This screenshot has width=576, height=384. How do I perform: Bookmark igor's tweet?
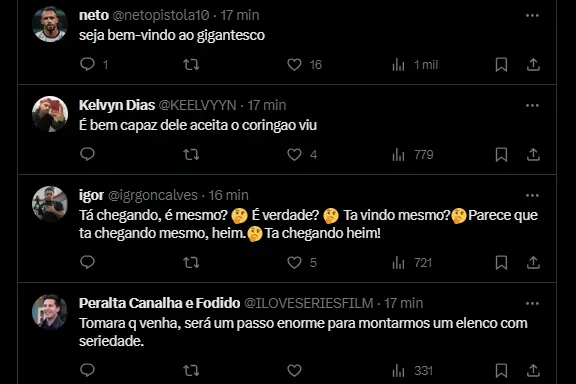[501, 263]
